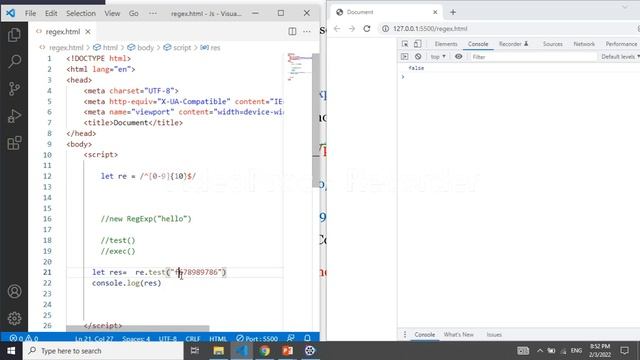The image size is (640, 360).
Task: Create live expression with eye icon
Action: click(x=459, y=57)
